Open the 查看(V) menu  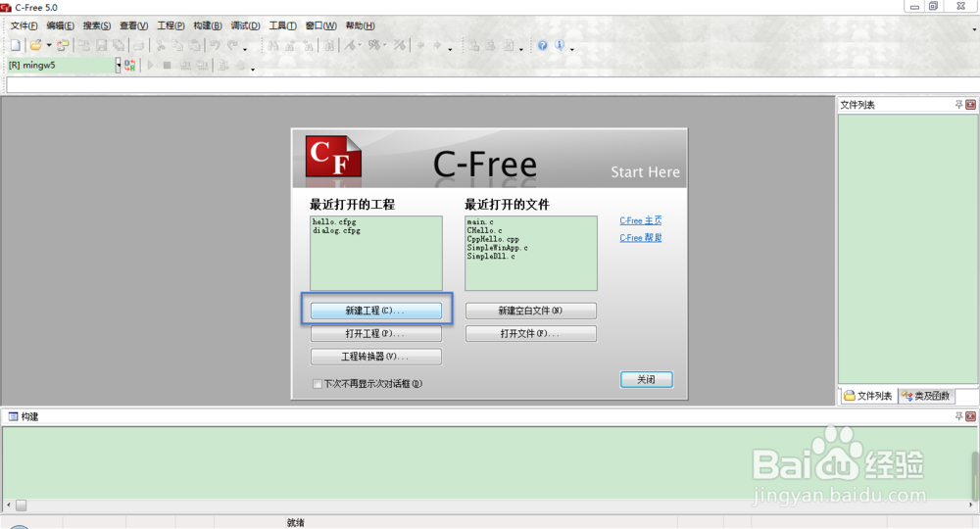coord(133,25)
